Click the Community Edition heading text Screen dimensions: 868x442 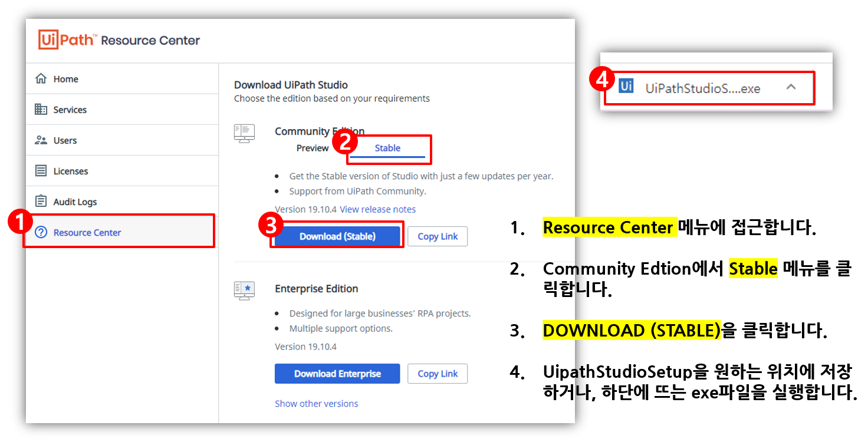(320, 131)
